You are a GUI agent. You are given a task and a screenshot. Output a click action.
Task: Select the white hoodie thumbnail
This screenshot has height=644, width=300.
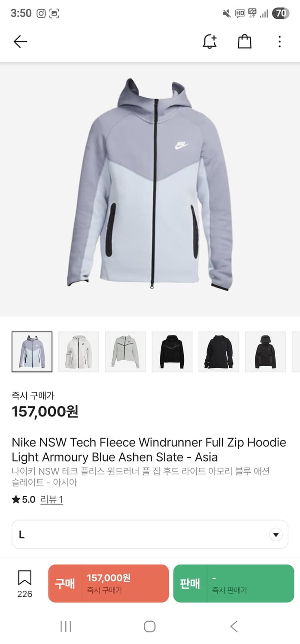(79, 352)
